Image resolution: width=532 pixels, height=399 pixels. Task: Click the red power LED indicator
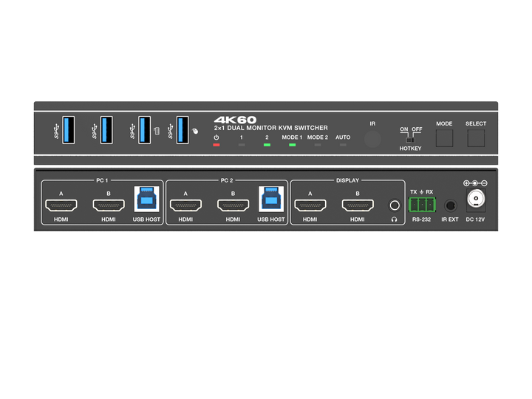(216, 145)
